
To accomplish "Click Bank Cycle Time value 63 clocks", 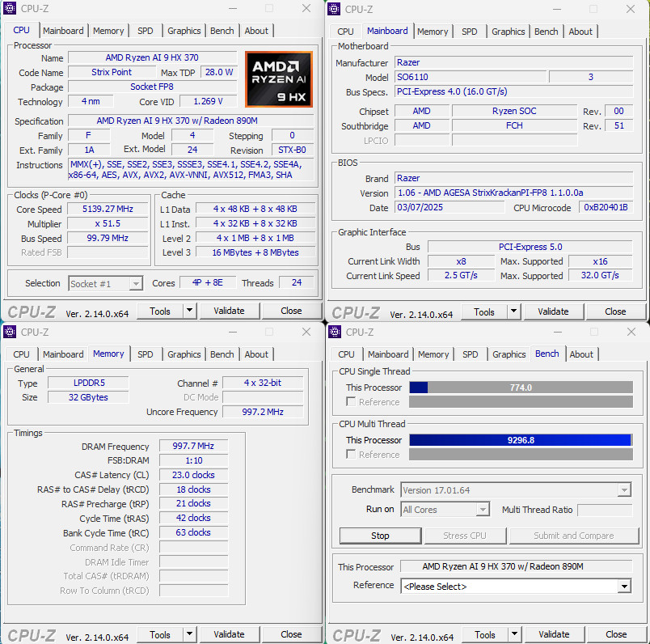I will tap(193, 533).
